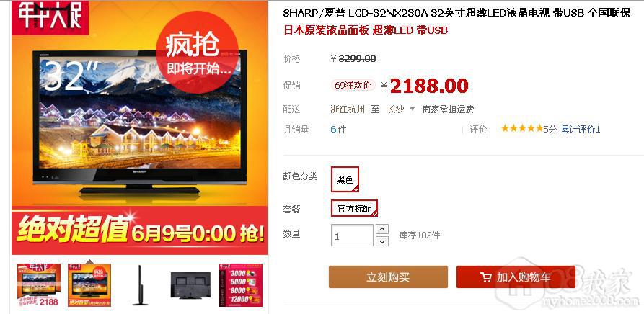Viewport: 644px width, 314px height.
Task: Click the 年中大促 promotion logo
Action: click(x=50, y=17)
